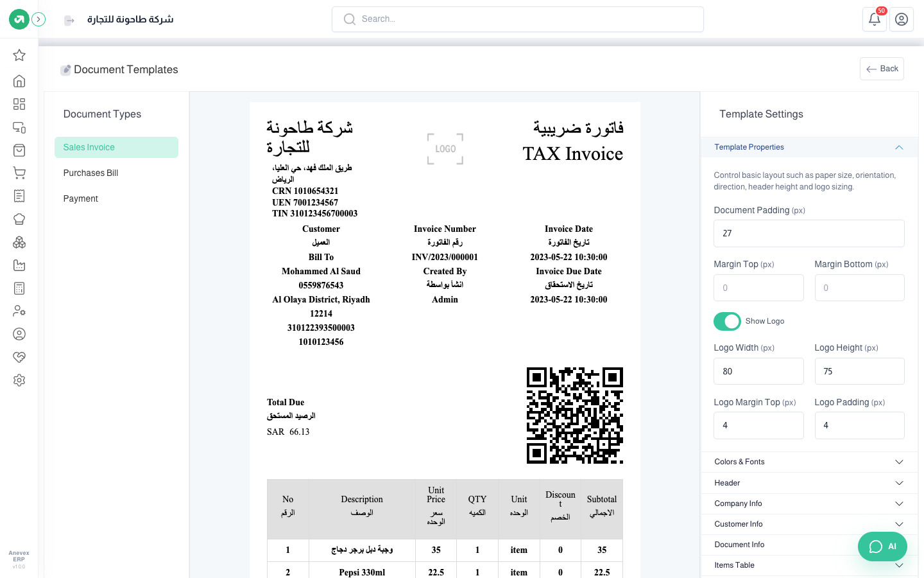Open the shopping bag icon in the sidebar
924x578 pixels.
click(19, 150)
